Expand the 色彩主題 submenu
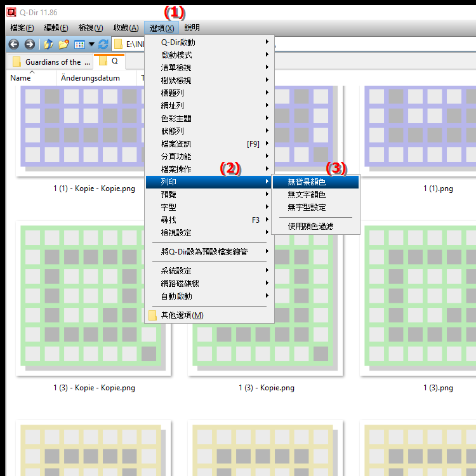 click(x=209, y=119)
